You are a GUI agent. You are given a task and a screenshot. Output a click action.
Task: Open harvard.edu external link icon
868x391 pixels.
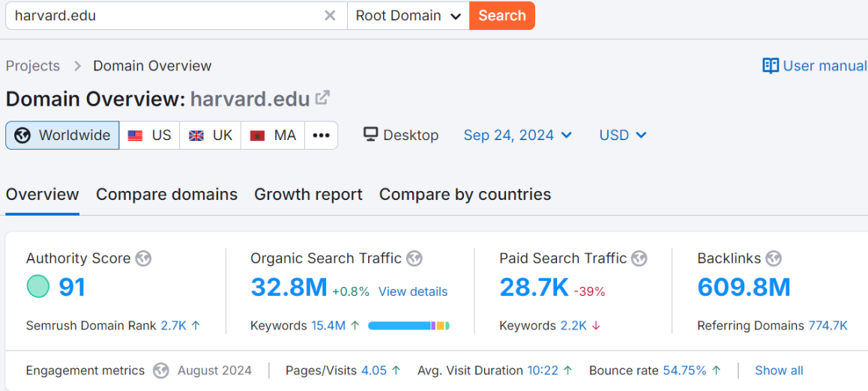322,98
